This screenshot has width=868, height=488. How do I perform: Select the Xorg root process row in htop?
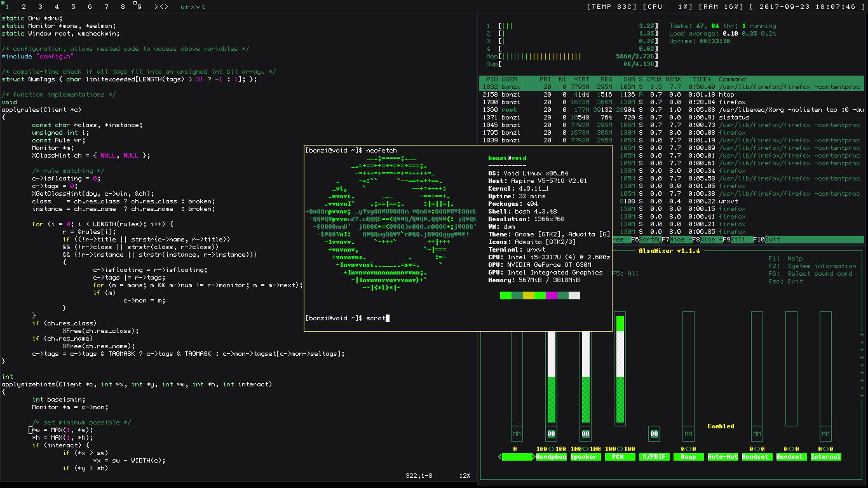pos(671,110)
